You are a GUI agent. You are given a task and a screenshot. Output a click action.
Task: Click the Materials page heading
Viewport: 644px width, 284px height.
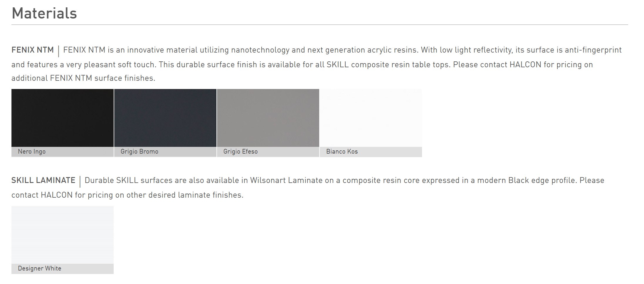pos(44,13)
